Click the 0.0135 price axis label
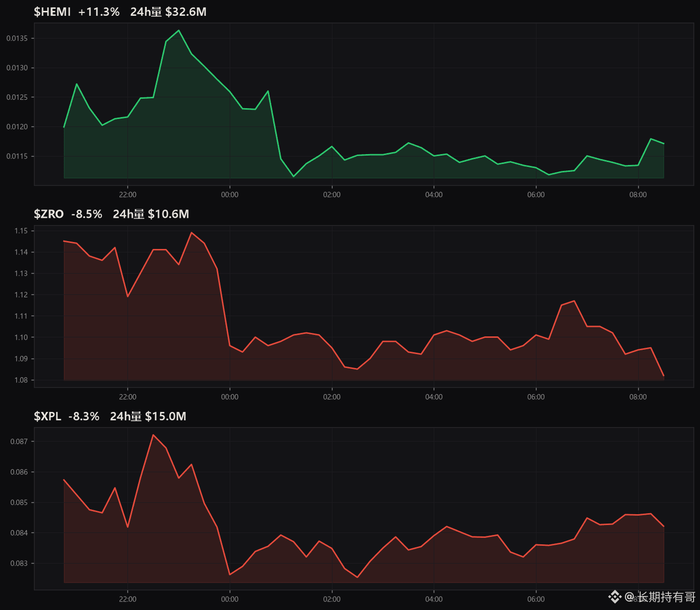 [x=17, y=39]
